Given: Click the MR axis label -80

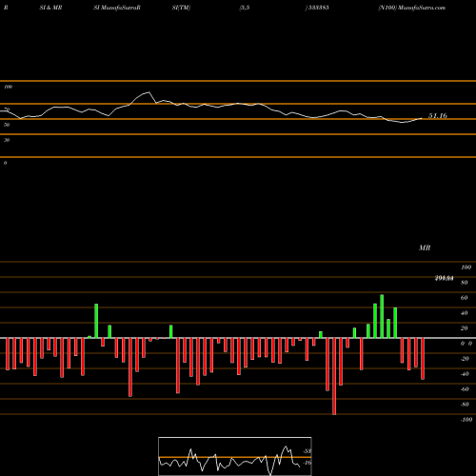Looking at the screenshot, I should tap(465, 405).
